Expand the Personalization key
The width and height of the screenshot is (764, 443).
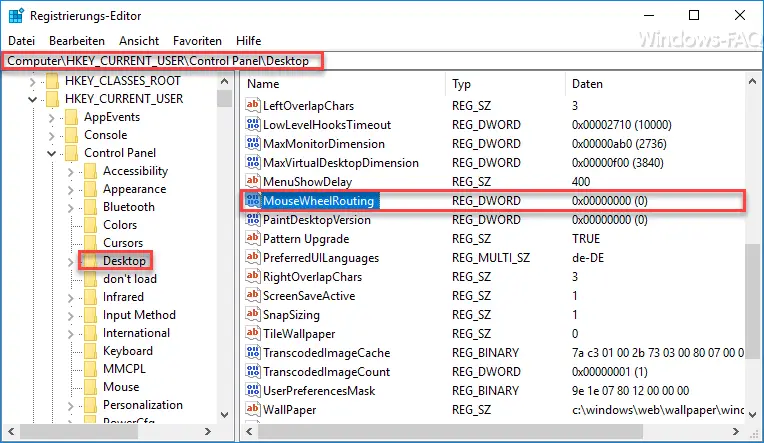click(x=71, y=405)
